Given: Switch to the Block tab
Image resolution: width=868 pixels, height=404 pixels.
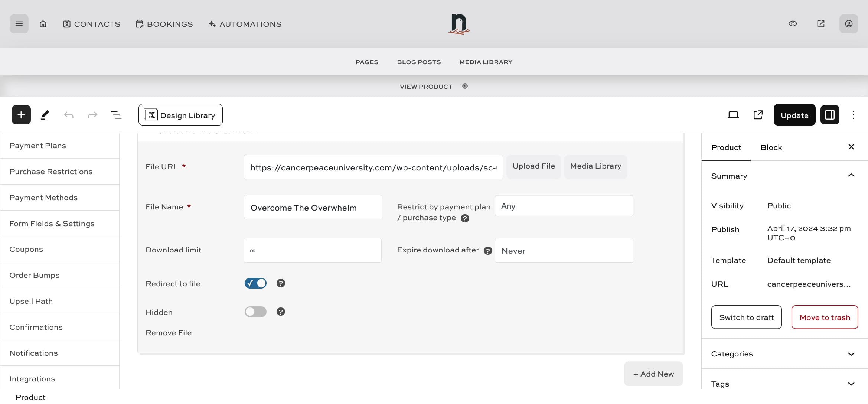Looking at the screenshot, I should pyautogui.click(x=771, y=147).
